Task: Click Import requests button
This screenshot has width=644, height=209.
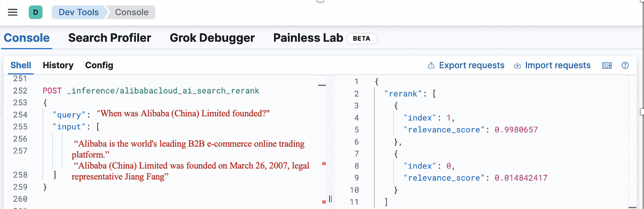Action: pos(552,65)
